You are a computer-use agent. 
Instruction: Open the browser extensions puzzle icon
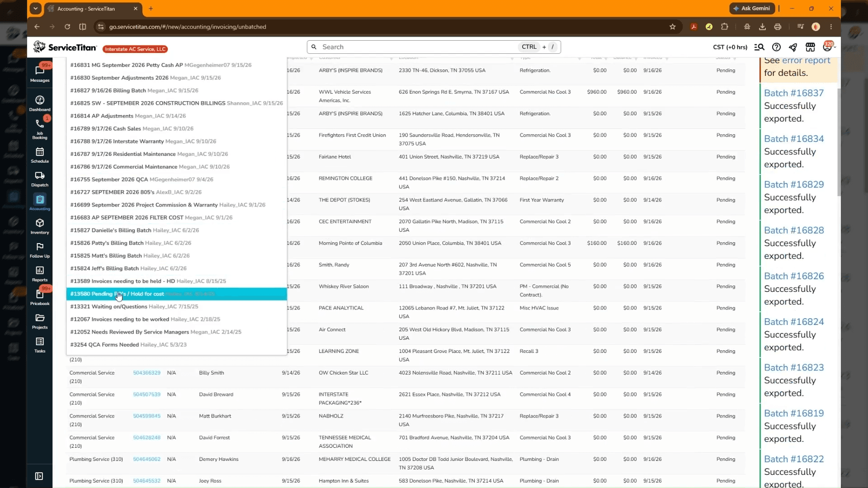[725, 27]
